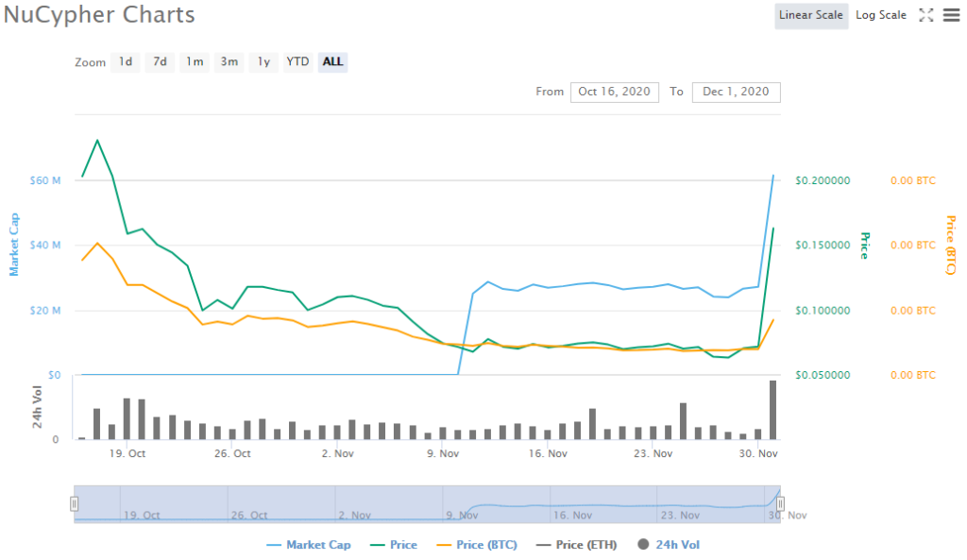Toggle Price series in legend
This screenshot has height=560, width=967.
click(394, 545)
